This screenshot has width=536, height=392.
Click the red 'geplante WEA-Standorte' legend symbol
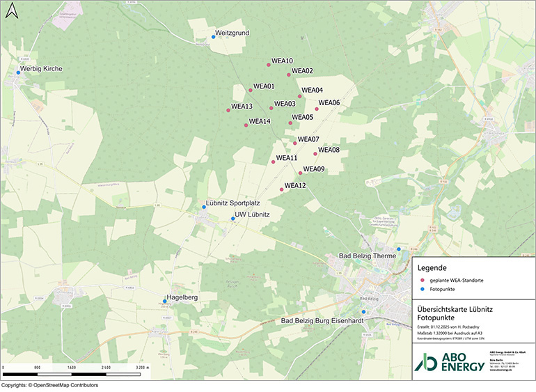(423, 279)
